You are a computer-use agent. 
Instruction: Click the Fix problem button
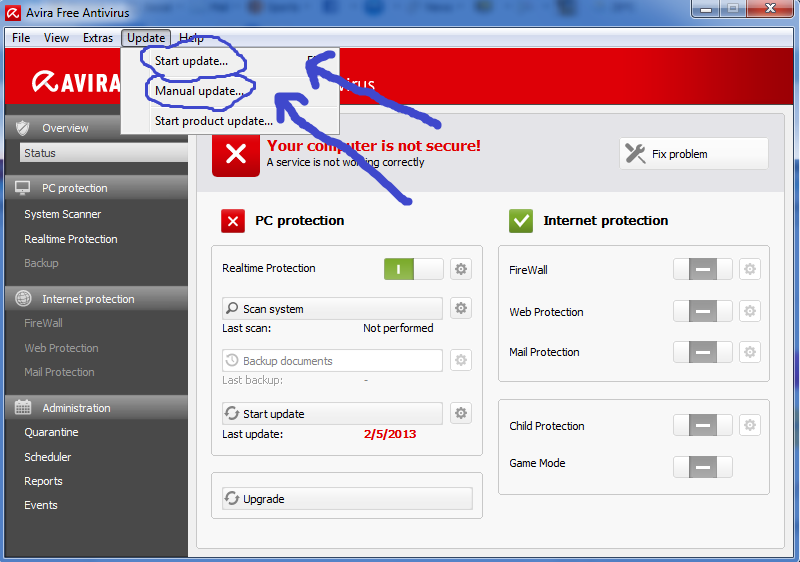694,154
